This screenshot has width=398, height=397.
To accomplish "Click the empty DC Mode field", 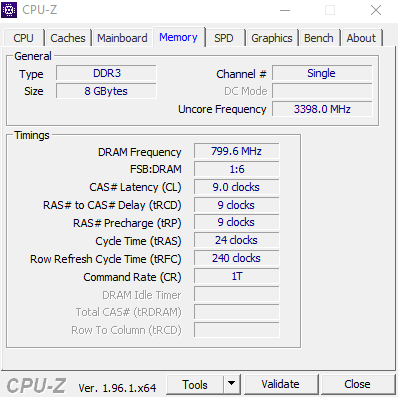I will click(322, 91).
